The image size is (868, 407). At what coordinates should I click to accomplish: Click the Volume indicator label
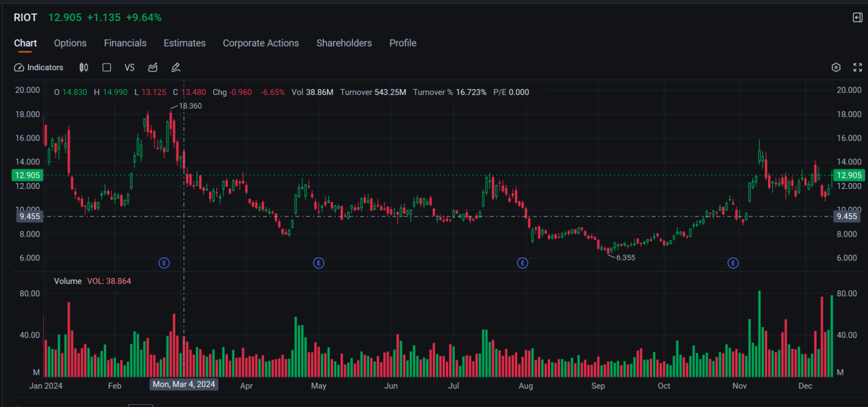68,281
